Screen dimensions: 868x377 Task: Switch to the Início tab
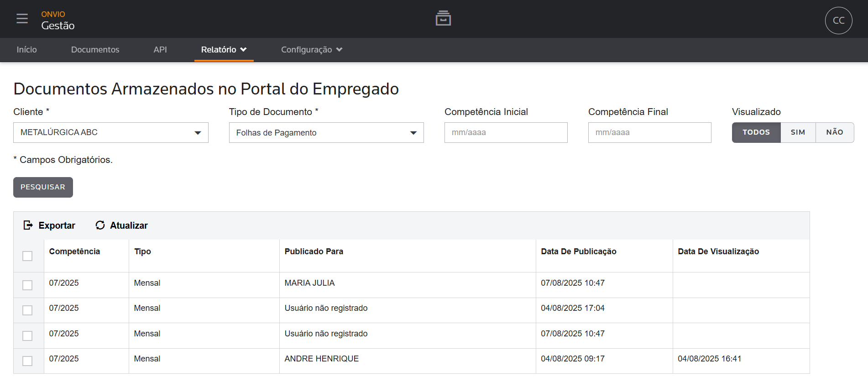pyautogui.click(x=26, y=50)
